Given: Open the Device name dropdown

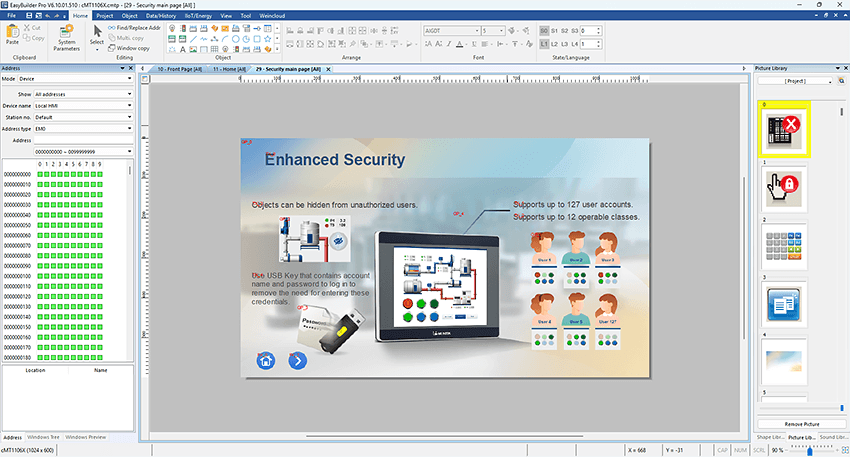Looking at the screenshot, I should (x=82, y=105).
